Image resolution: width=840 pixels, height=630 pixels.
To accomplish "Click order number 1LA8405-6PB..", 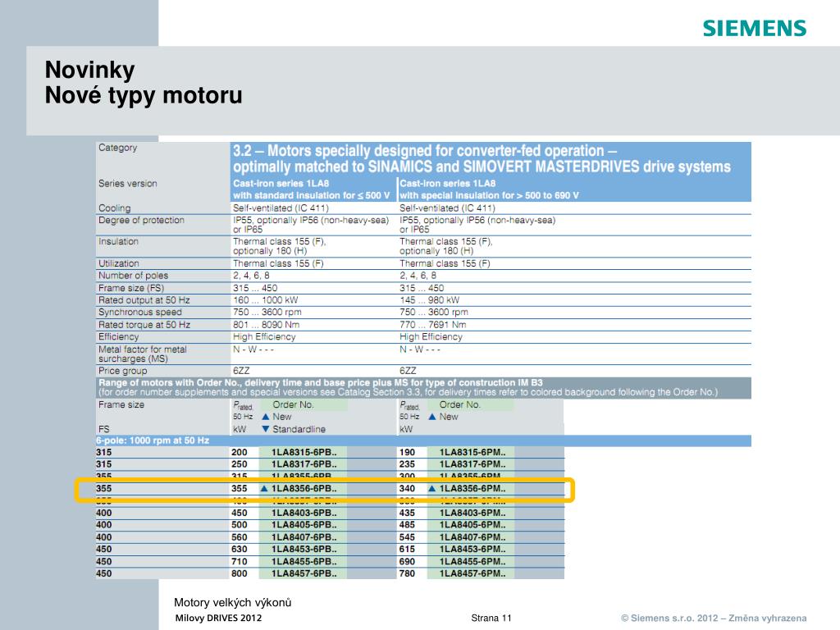I will [304, 525].
